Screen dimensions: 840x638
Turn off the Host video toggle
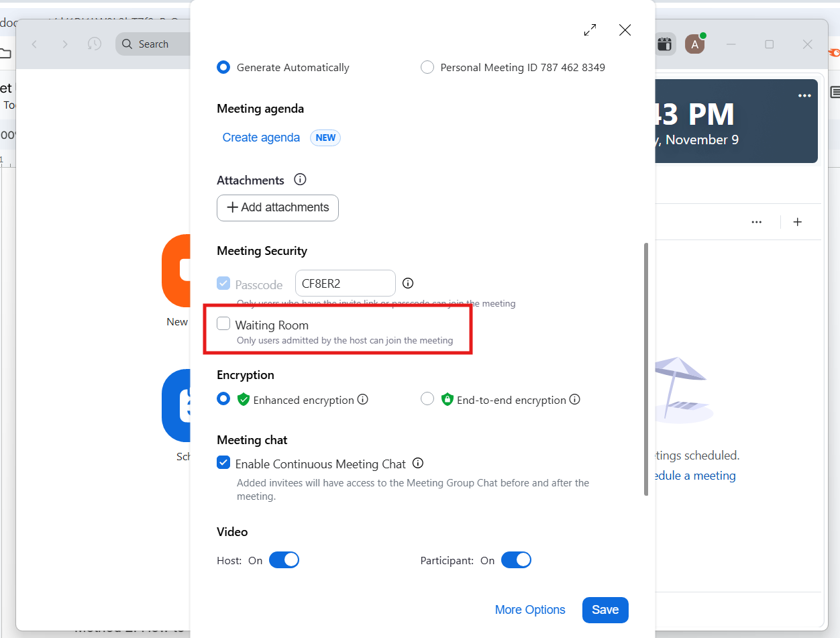coord(284,560)
